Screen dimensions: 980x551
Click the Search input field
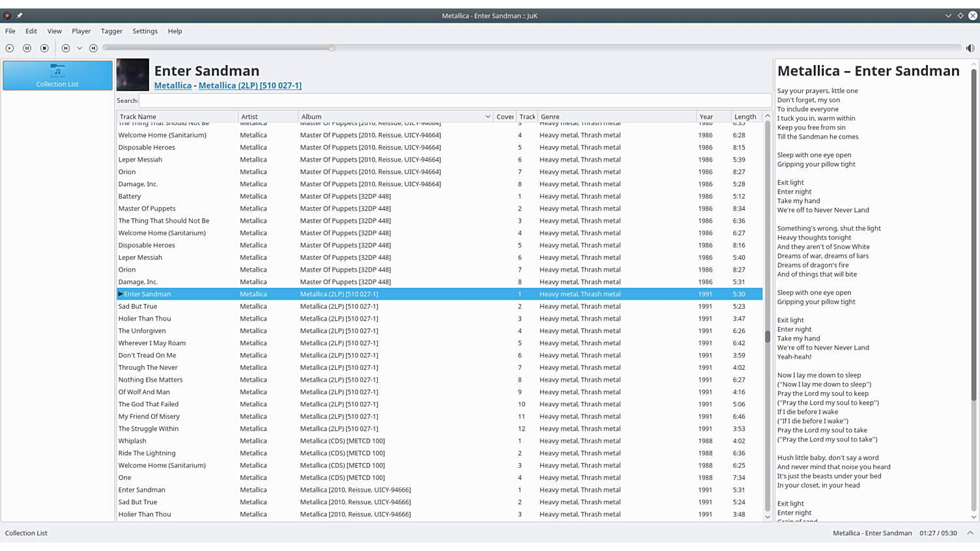[x=454, y=101]
